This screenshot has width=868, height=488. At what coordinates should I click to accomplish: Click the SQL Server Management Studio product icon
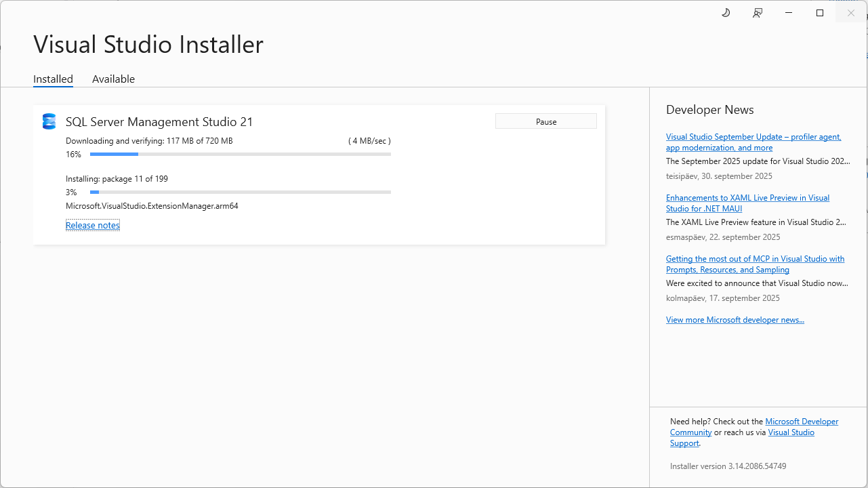tap(49, 121)
